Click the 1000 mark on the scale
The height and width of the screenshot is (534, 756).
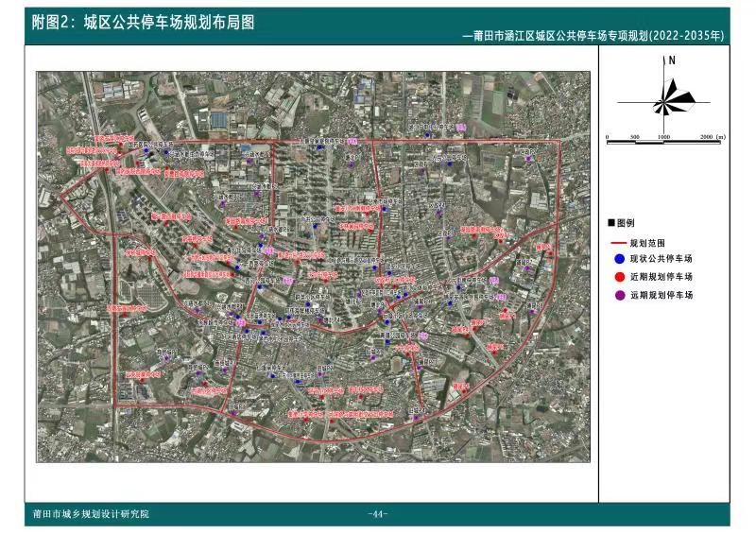click(663, 136)
